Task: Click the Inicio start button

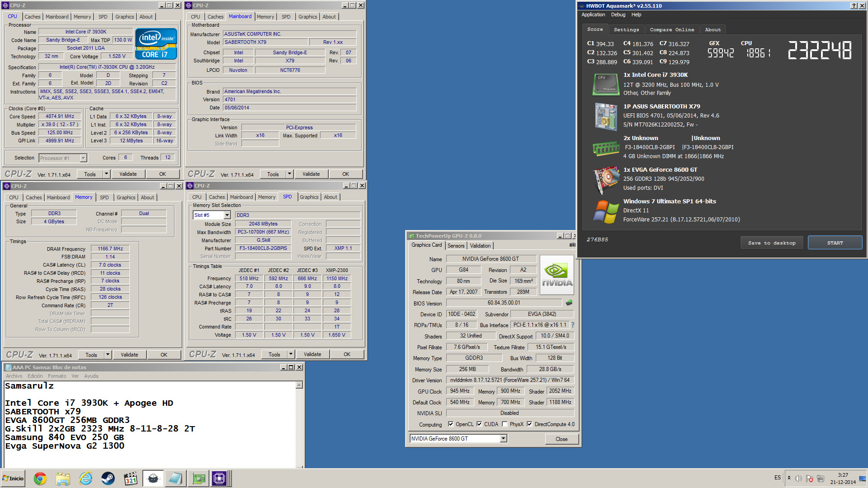Action: pos(13,479)
